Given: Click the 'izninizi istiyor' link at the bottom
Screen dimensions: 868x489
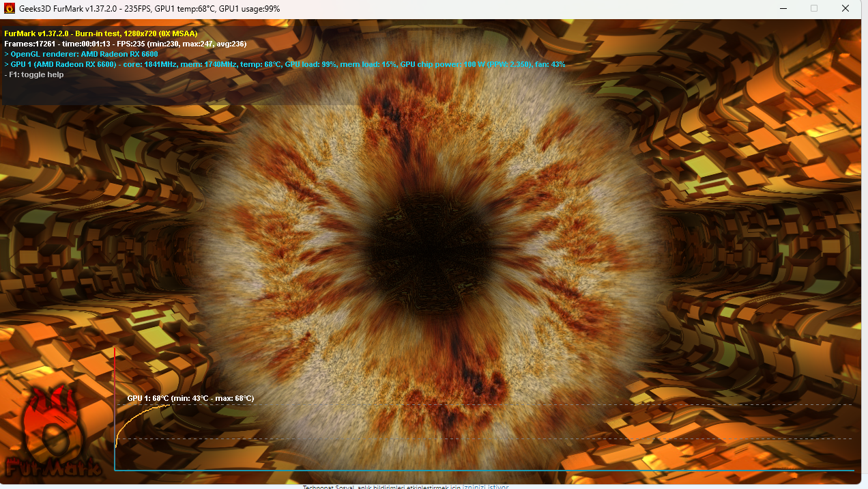Looking at the screenshot, I should click(x=486, y=486).
